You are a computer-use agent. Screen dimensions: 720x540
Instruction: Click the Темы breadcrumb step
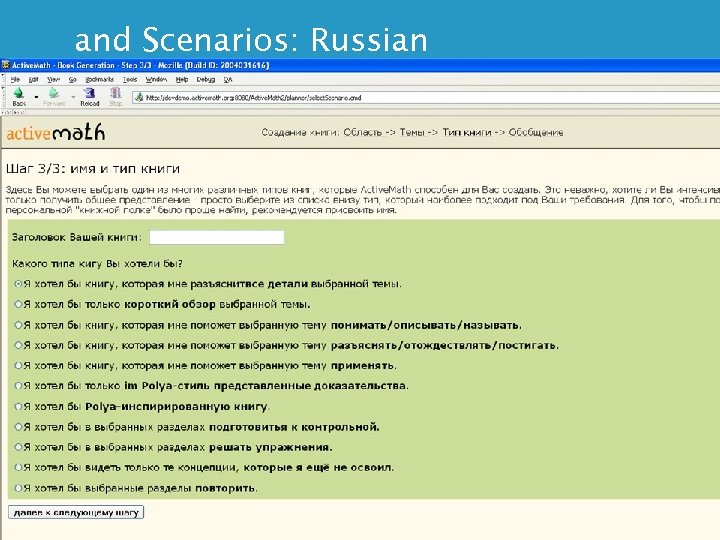[x=412, y=132]
